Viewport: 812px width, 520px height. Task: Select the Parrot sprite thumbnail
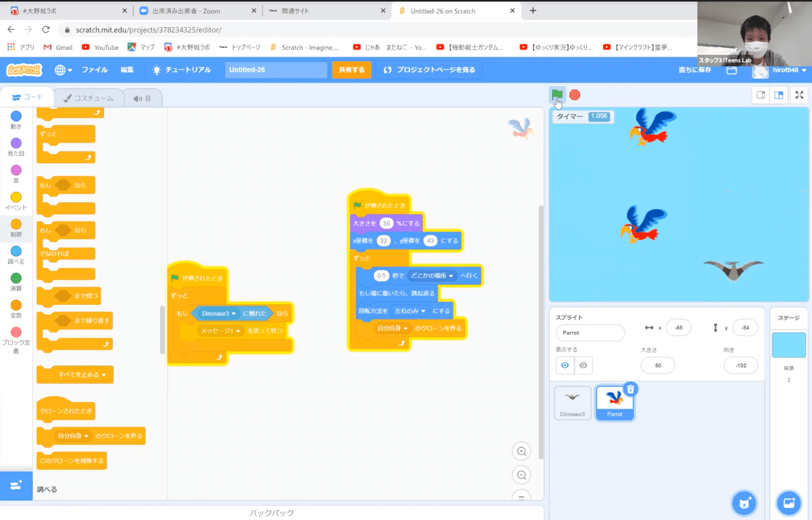click(615, 403)
